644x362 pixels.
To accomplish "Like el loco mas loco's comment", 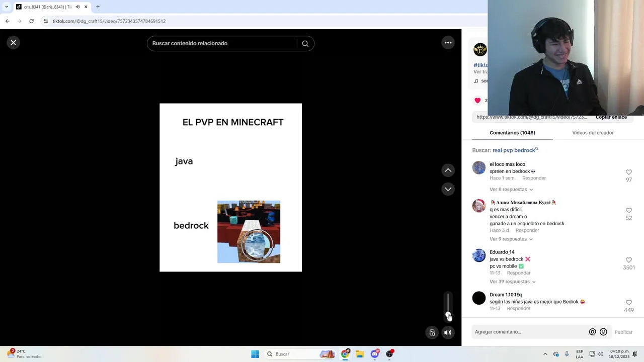I will pos(628,172).
